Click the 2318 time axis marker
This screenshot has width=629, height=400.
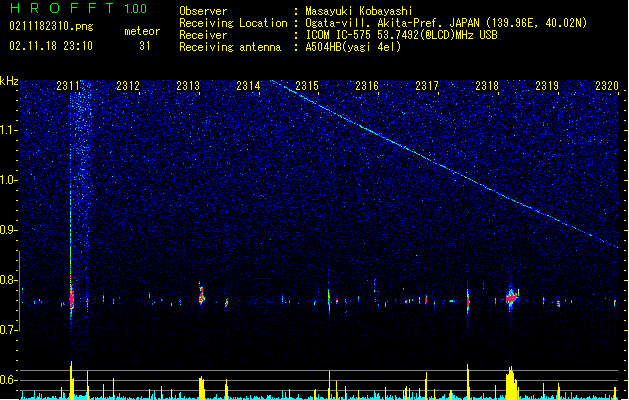click(487, 85)
